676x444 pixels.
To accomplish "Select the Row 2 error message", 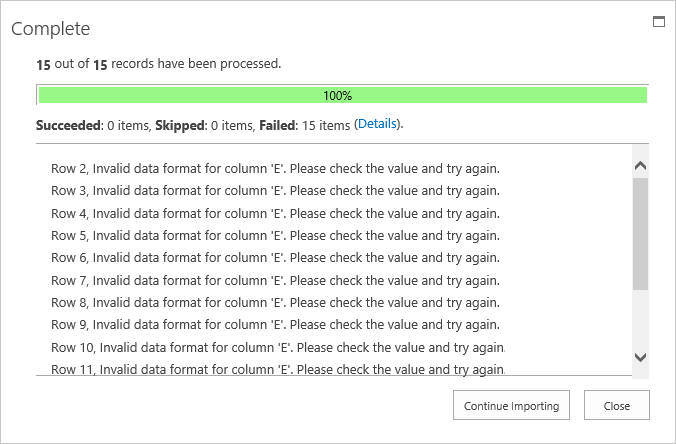I will point(275,167).
